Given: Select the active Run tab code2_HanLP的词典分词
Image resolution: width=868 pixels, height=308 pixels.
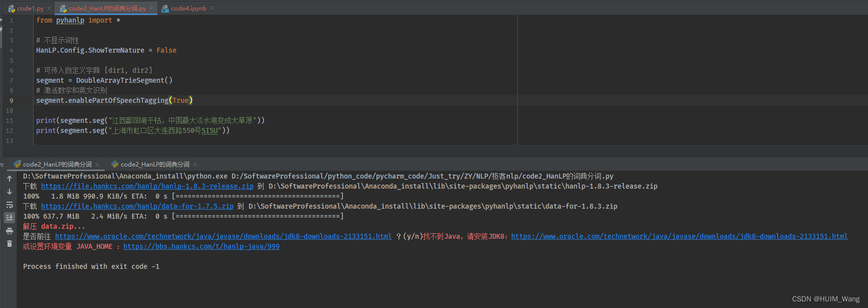Looking at the screenshot, I should point(57,165).
